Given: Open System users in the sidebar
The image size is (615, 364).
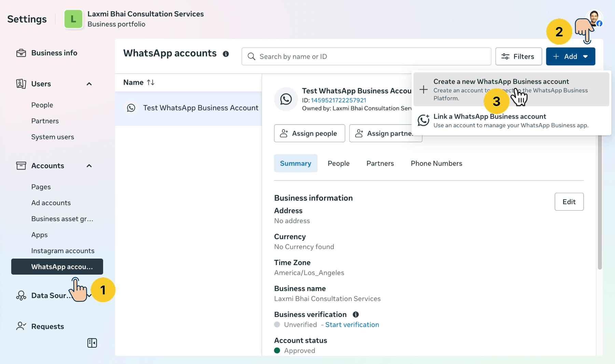Looking at the screenshot, I should 53,137.
